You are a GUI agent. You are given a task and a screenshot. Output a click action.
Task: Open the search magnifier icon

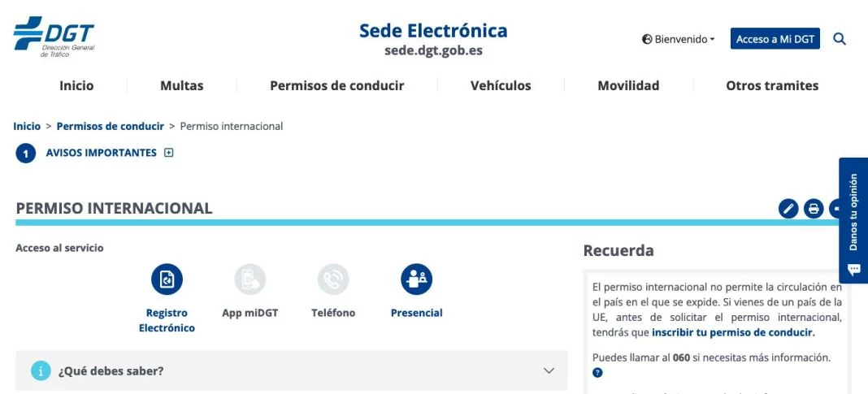(x=840, y=39)
